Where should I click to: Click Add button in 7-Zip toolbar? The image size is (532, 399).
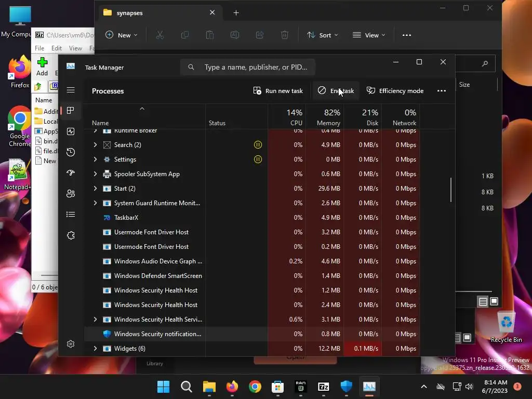tap(42, 66)
